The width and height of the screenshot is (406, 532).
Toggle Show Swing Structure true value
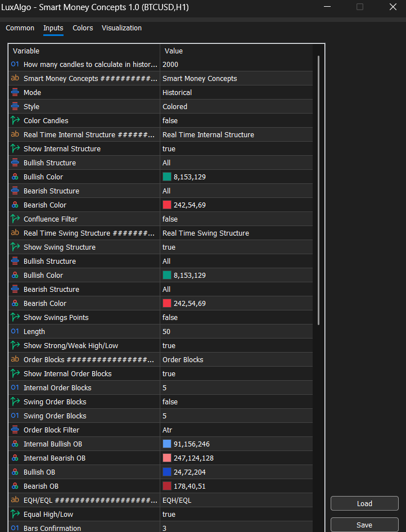(x=236, y=247)
